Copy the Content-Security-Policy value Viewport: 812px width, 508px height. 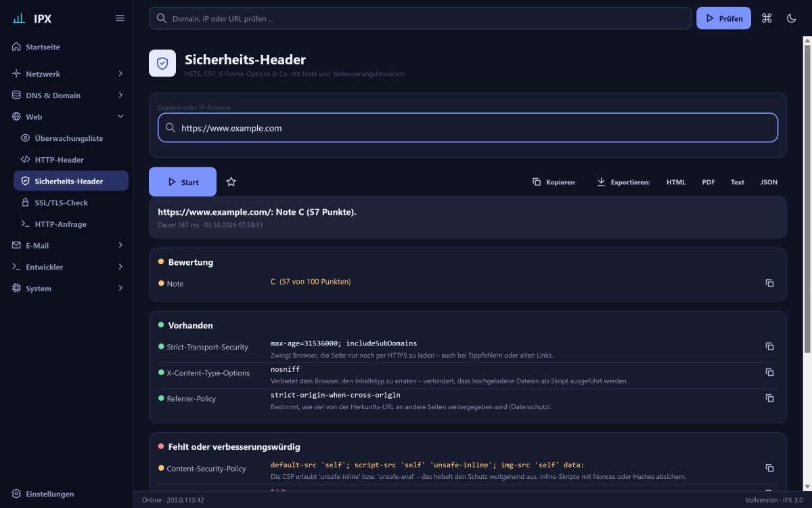point(769,467)
